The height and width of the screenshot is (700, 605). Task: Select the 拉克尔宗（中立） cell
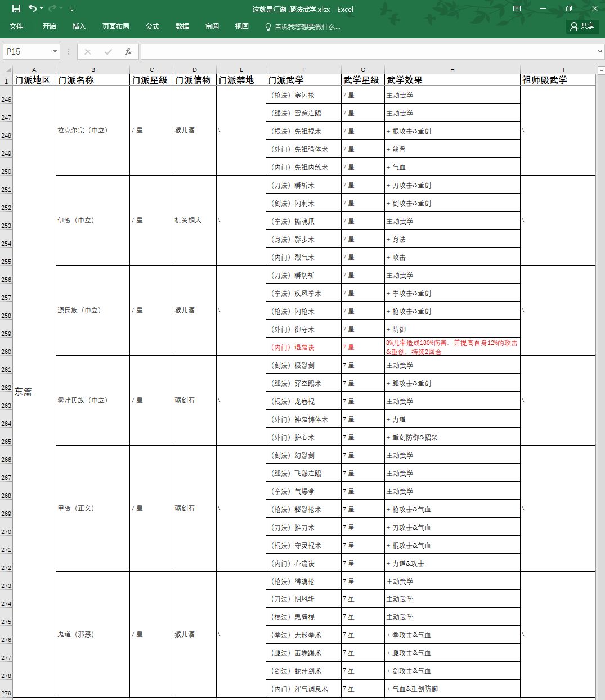click(x=93, y=131)
